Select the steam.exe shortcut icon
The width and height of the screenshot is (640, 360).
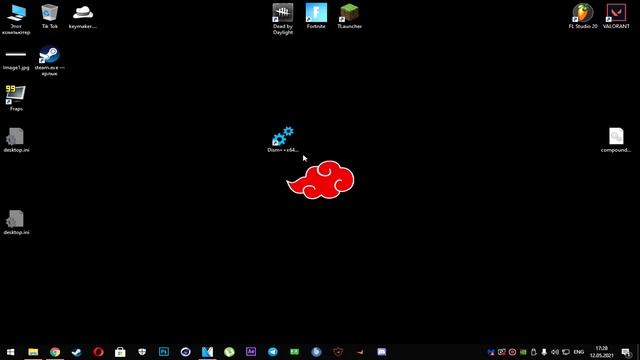[49, 60]
